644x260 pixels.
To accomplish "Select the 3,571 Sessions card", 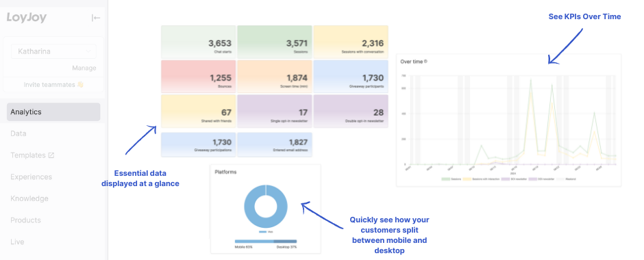I will tap(275, 42).
